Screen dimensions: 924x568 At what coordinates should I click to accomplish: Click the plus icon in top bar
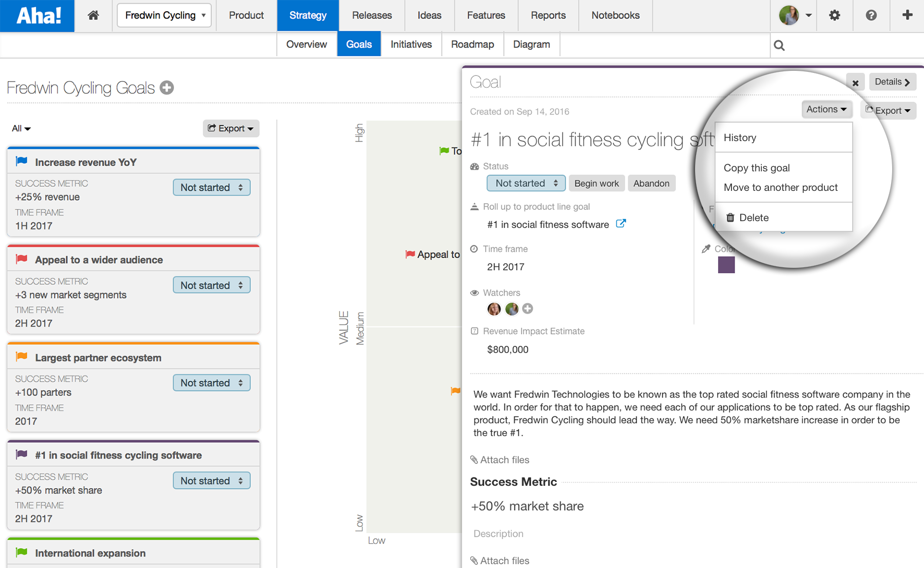coord(907,15)
